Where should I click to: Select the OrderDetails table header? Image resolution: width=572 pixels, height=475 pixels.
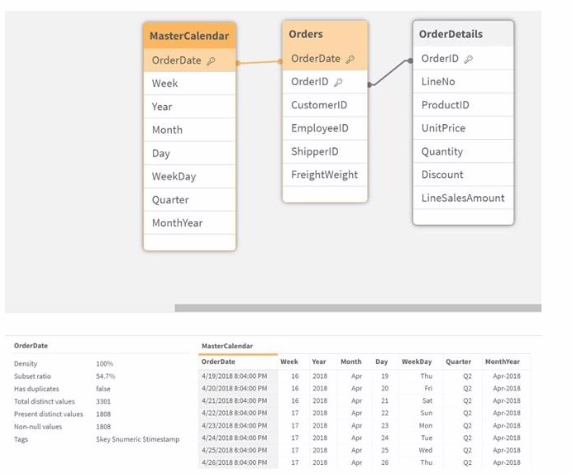click(463, 34)
